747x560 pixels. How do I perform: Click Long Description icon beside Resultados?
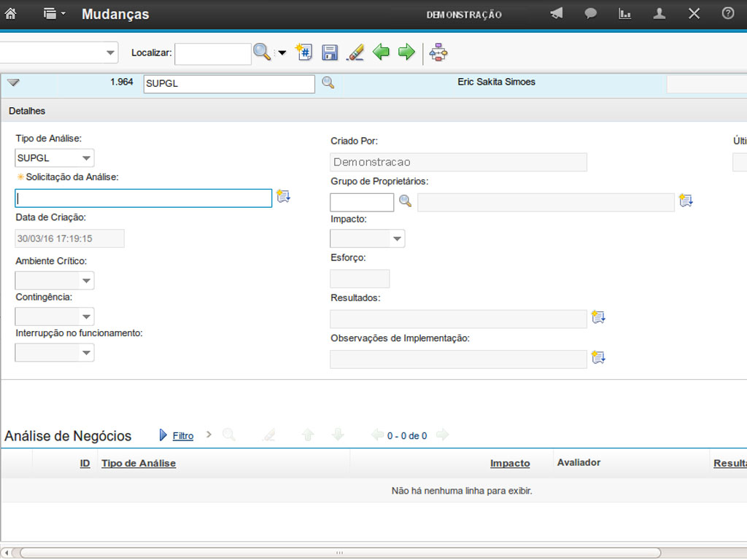click(x=598, y=317)
